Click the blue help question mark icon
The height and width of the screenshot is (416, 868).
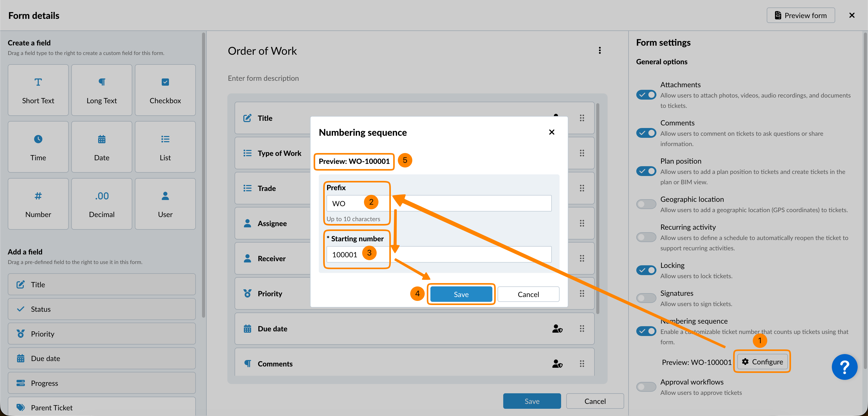[x=844, y=367]
